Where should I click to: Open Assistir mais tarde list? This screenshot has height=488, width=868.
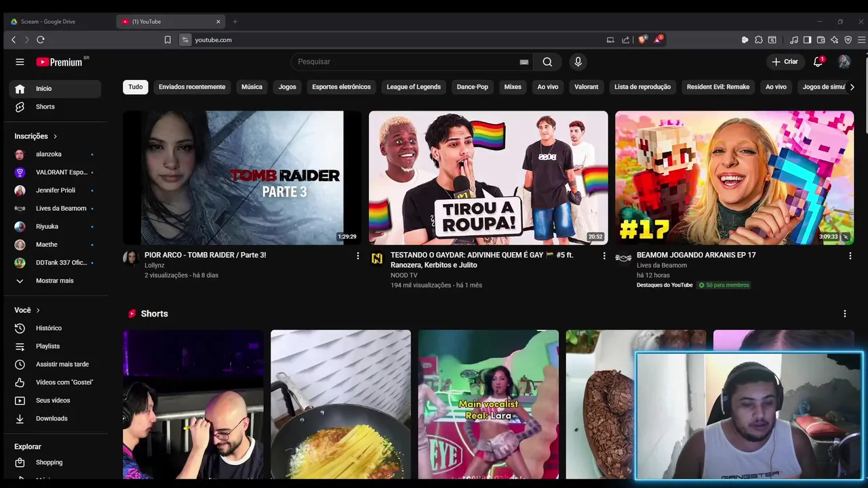click(55, 365)
